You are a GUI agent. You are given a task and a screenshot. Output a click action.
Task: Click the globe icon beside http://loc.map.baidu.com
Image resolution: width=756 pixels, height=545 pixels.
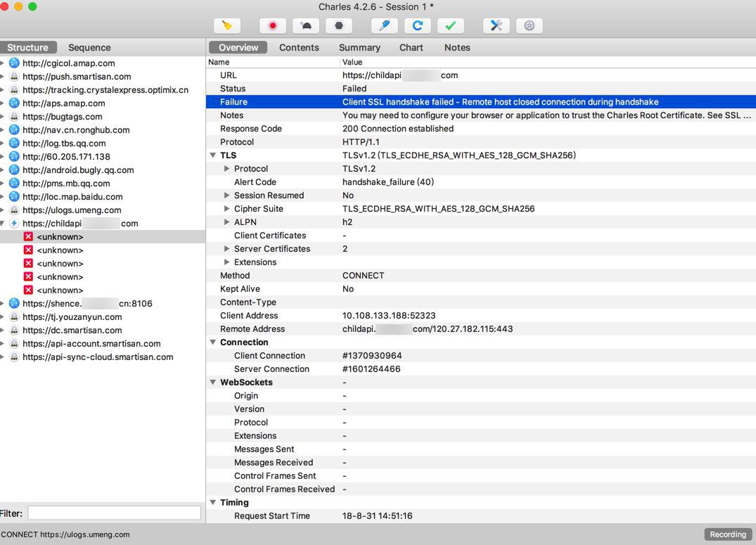[x=14, y=196]
